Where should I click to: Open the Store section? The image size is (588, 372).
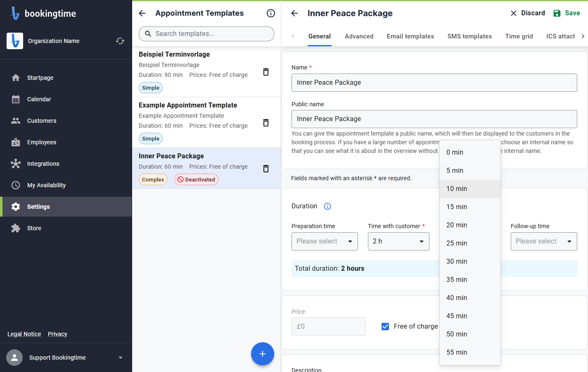[x=66, y=228]
